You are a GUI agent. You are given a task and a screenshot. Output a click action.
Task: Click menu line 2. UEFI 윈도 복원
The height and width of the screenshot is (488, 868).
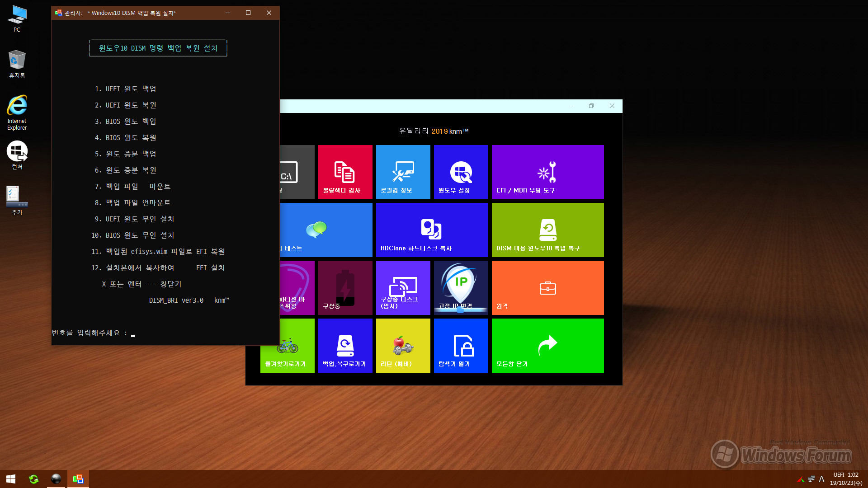[125, 105]
